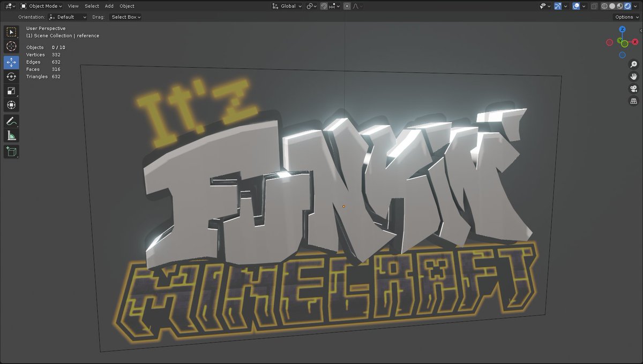The height and width of the screenshot is (364, 643).
Task: Toggle snapping magnet button
Action: 324,6
